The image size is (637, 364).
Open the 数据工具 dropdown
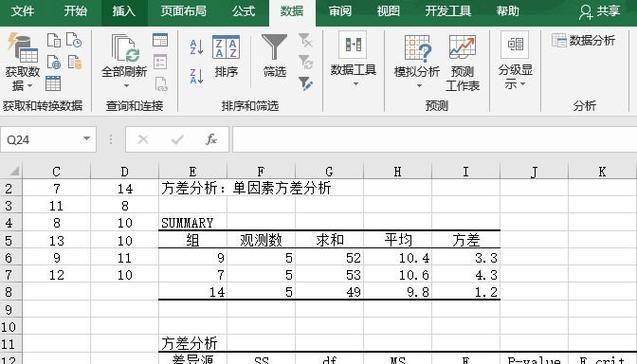(x=353, y=59)
